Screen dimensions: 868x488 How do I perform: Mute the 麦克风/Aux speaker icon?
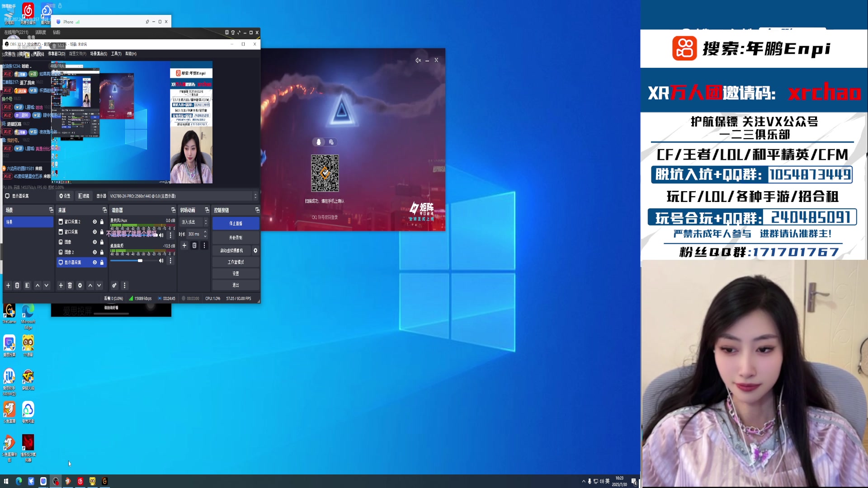coord(161,235)
